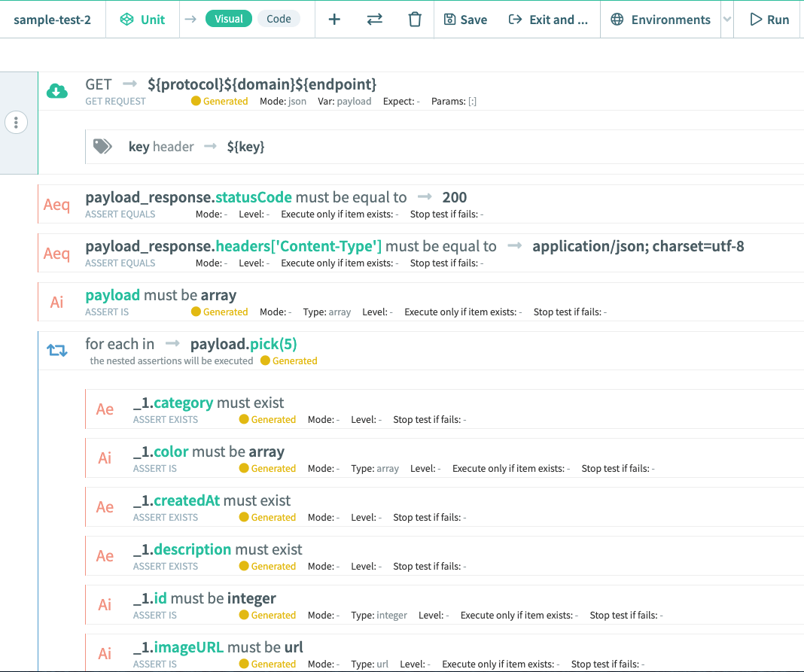This screenshot has width=804, height=672.
Task: Click the tag icon on the key header component
Action: point(103,146)
